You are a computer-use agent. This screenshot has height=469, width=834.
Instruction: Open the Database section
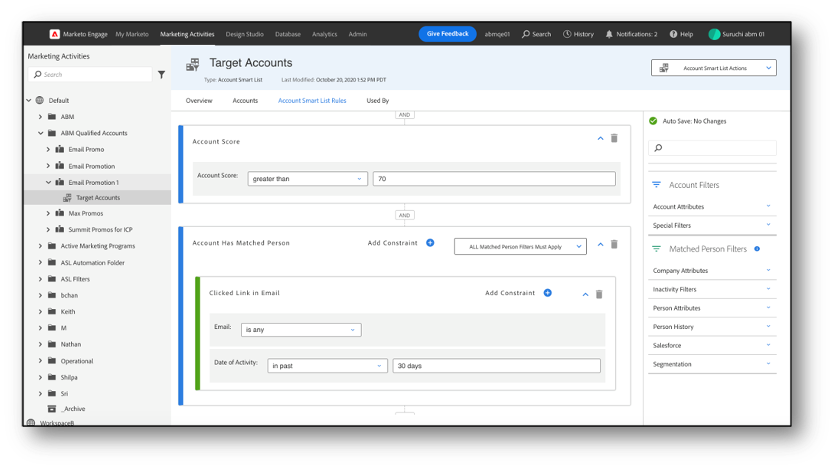288,34
